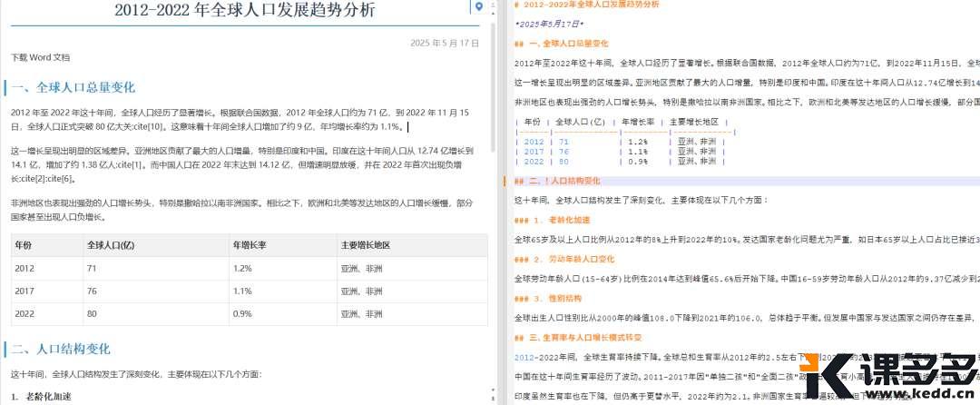Click the 年份 table header cell
980x405 pixels.
23,245
